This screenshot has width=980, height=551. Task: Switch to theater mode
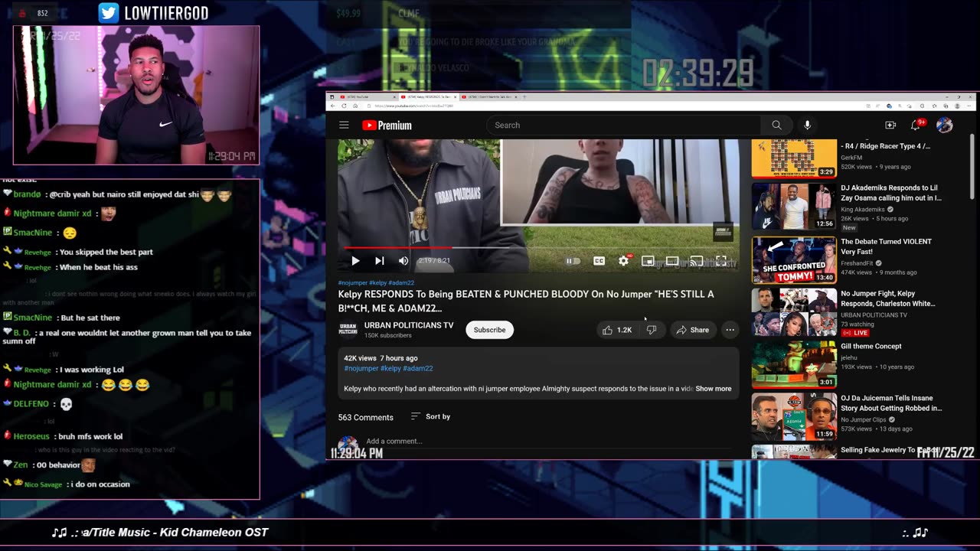click(x=672, y=261)
